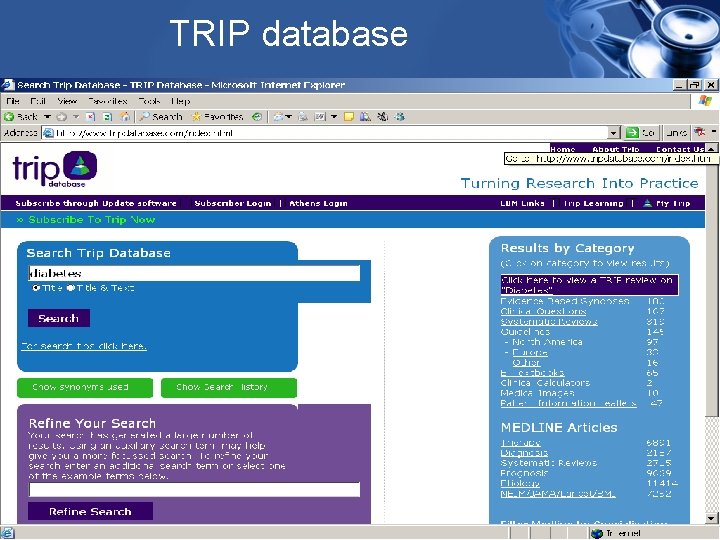Select the Title radio button
The image size is (720, 540).
point(36,288)
